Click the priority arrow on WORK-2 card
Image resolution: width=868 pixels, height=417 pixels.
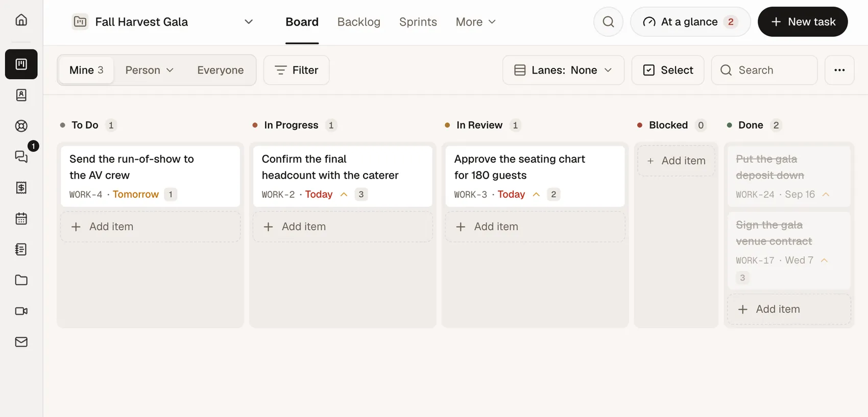(344, 194)
